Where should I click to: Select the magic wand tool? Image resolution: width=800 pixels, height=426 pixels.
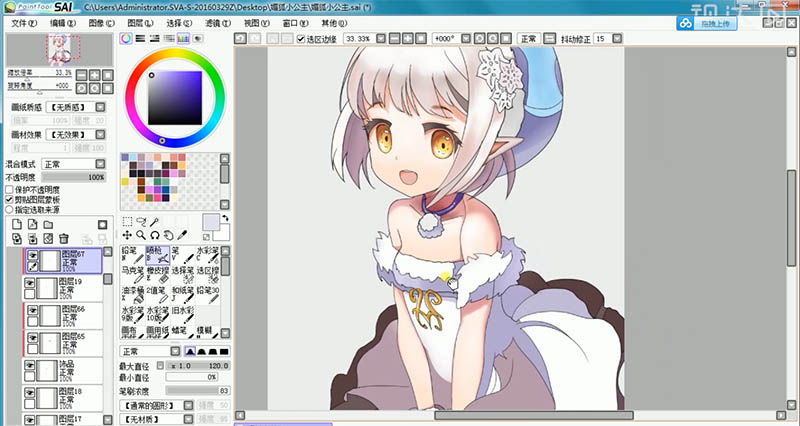[x=154, y=221]
